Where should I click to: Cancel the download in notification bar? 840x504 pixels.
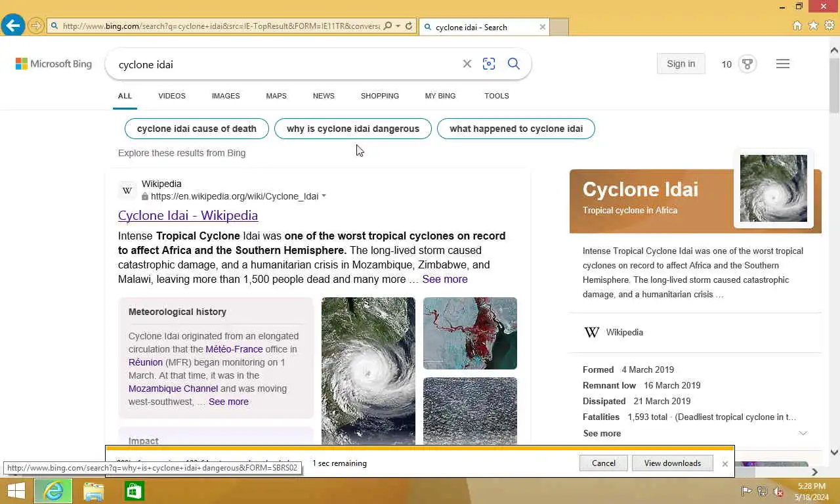[604, 463]
